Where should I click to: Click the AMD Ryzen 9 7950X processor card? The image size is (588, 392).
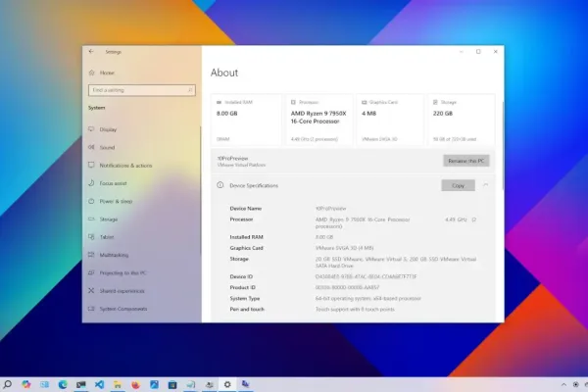point(319,120)
